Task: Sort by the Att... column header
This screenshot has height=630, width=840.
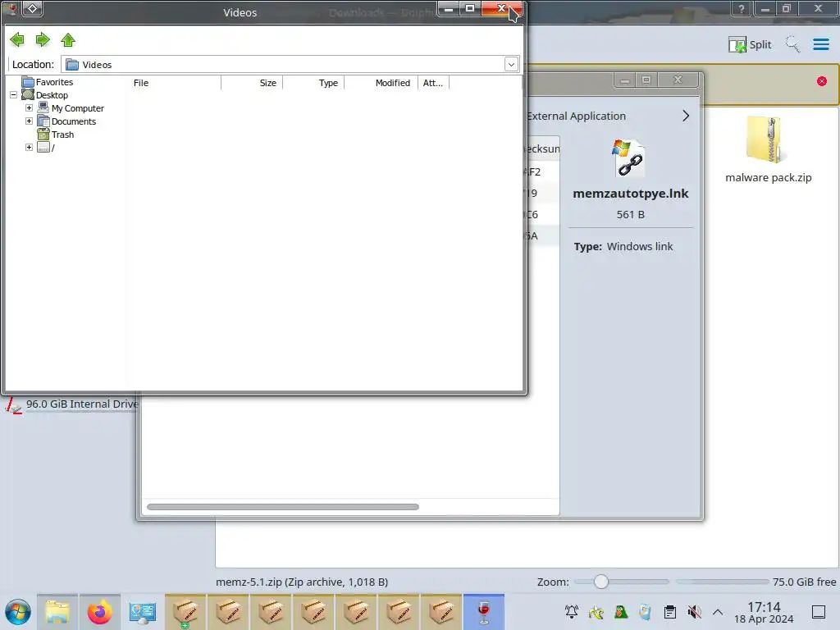Action: click(433, 83)
